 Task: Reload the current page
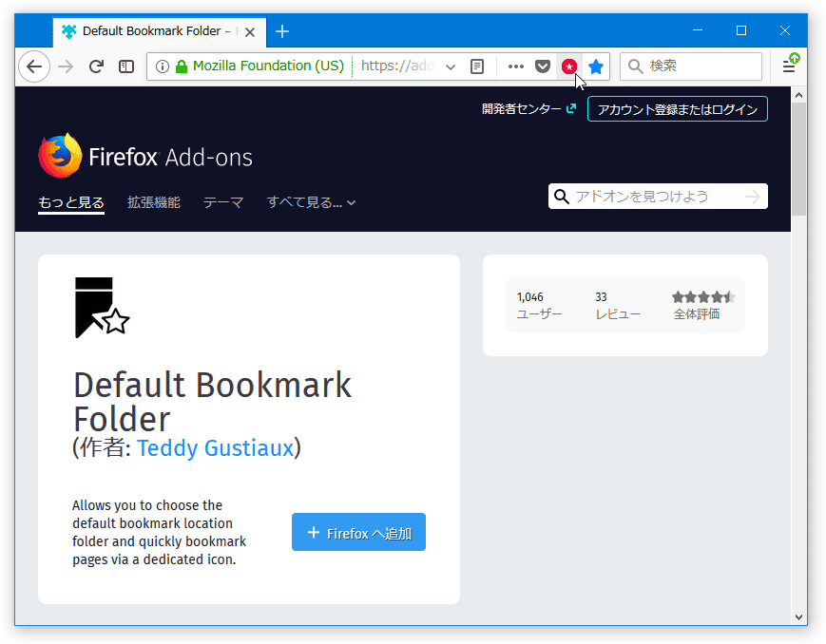tap(96, 66)
